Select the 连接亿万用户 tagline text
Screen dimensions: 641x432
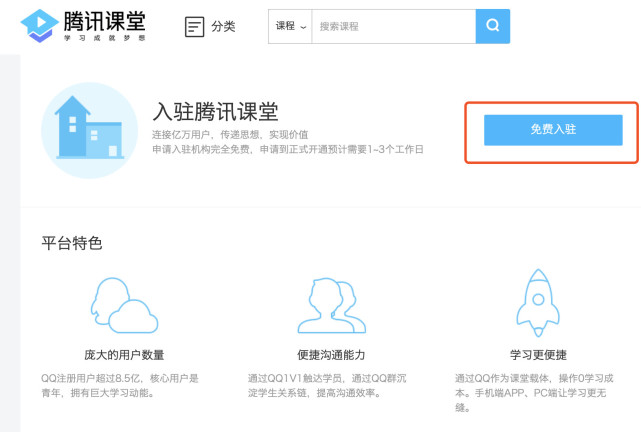click(230, 134)
